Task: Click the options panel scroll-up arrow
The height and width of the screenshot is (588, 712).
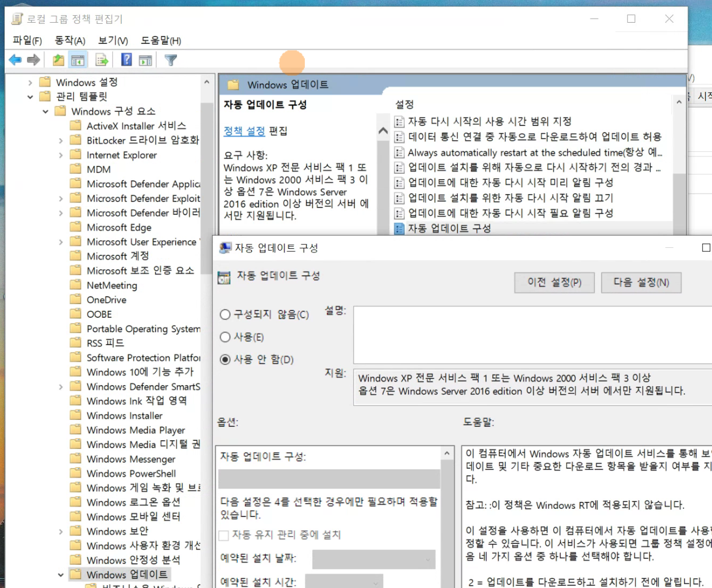Action: tap(447, 454)
